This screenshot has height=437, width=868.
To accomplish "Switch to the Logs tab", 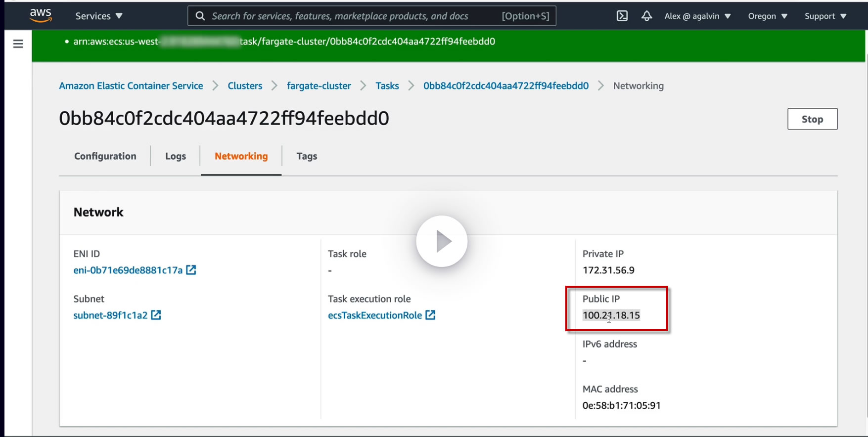I will click(x=176, y=156).
